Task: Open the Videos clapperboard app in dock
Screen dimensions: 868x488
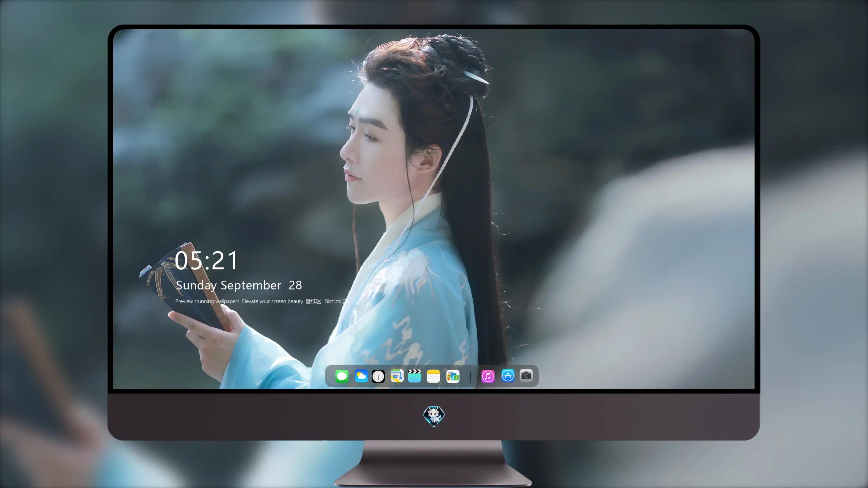Action: [x=415, y=376]
